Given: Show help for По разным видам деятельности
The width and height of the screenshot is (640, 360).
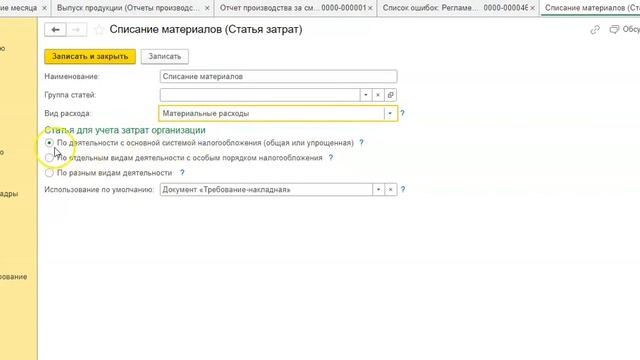Looking at the screenshot, I should pos(182,173).
